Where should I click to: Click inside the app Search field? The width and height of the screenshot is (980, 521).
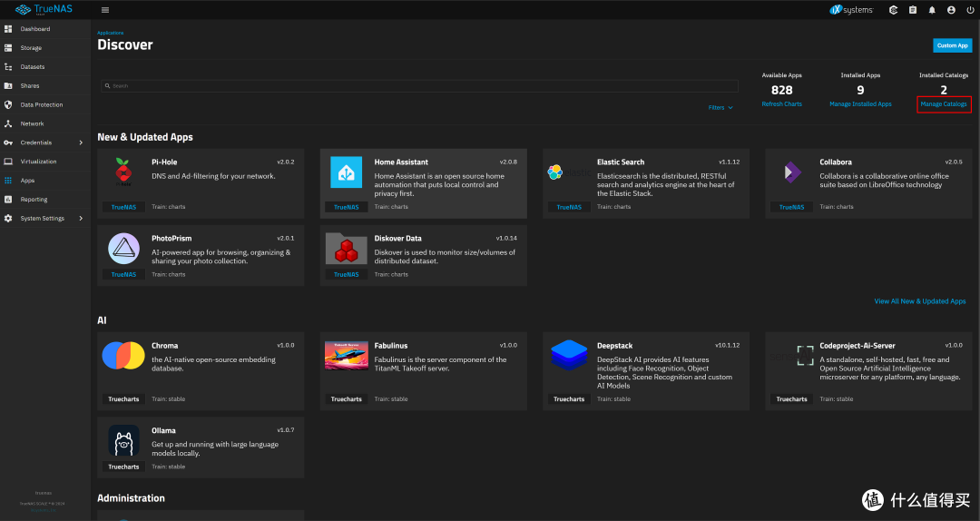coord(419,85)
